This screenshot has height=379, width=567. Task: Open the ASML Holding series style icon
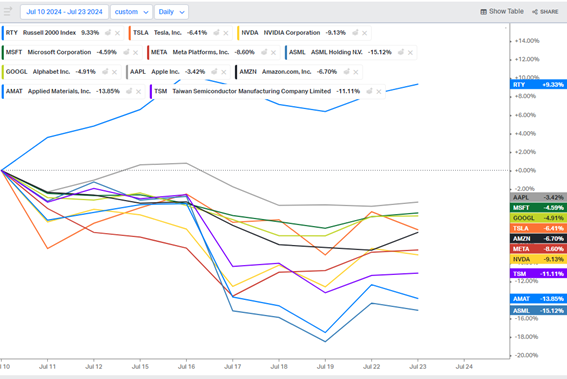coord(401,52)
